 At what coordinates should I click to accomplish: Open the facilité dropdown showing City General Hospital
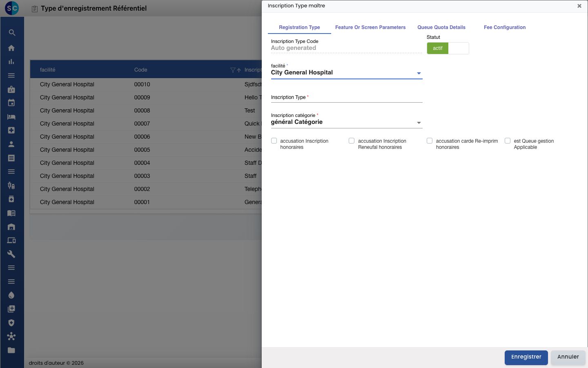pos(347,73)
